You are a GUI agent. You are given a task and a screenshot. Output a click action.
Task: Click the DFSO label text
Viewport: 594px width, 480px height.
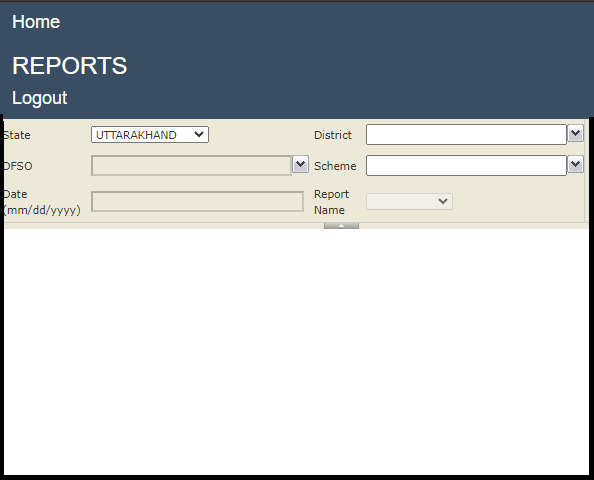pyautogui.click(x=18, y=166)
